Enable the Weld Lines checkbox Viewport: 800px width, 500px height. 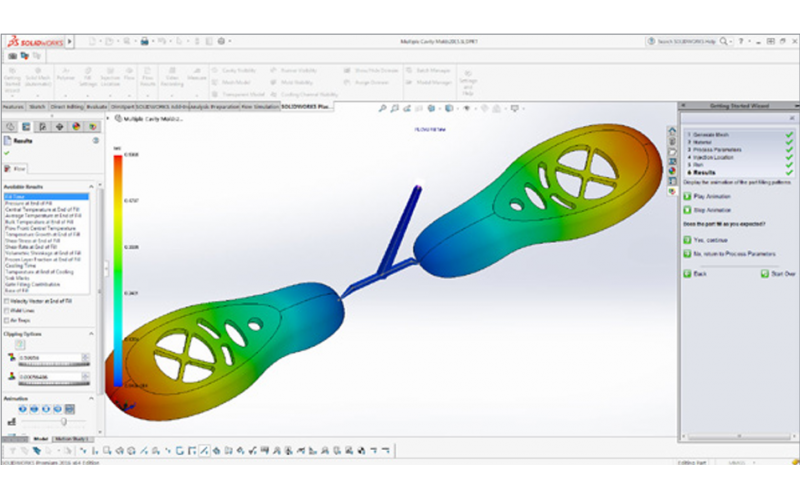click(7, 311)
